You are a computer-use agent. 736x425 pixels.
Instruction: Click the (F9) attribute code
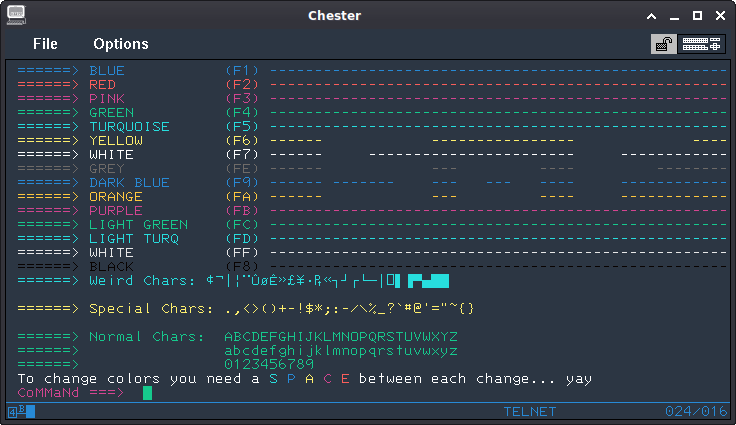(x=242, y=183)
